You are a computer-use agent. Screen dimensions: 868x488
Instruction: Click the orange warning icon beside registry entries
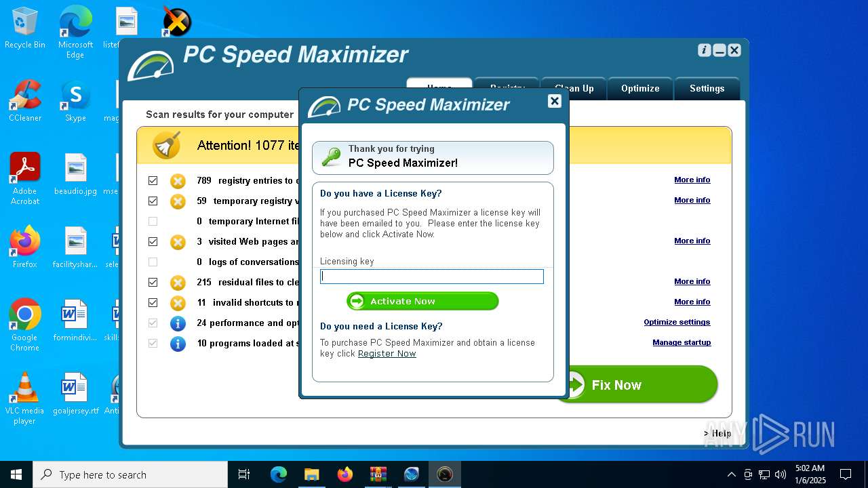(178, 181)
